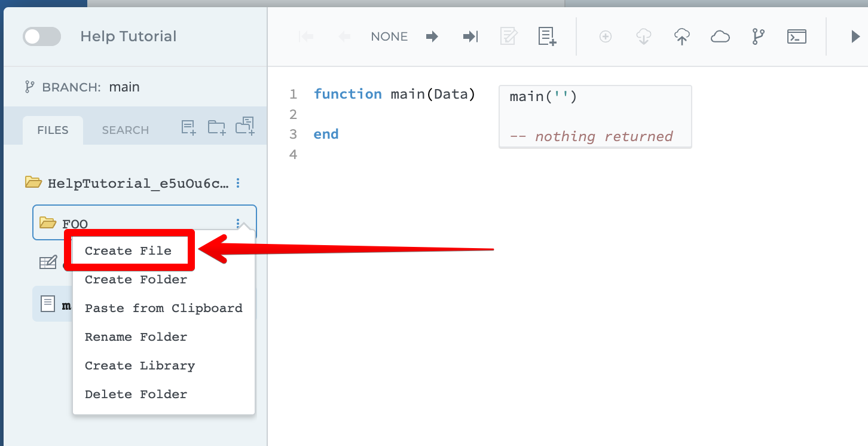The height and width of the screenshot is (446, 868).
Task: Collapse the FOO folder in file tree
Action: pos(48,223)
